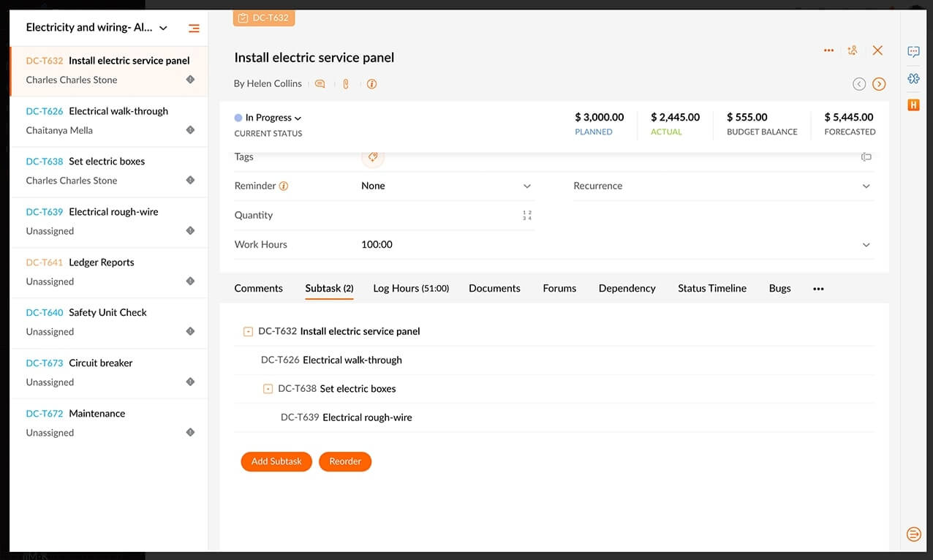Click the task info icon near author name
The image size is (933, 560).
[371, 84]
